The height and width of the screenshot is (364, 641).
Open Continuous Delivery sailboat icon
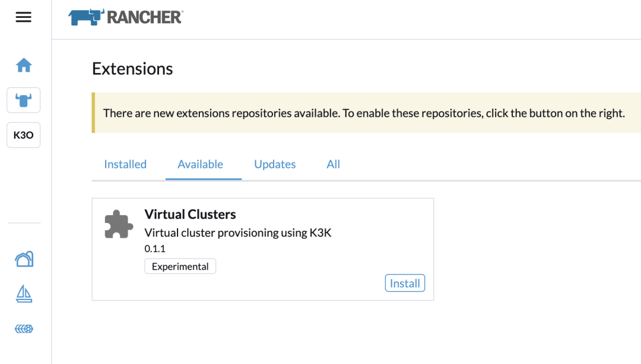pyautogui.click(x=24, y=293)
